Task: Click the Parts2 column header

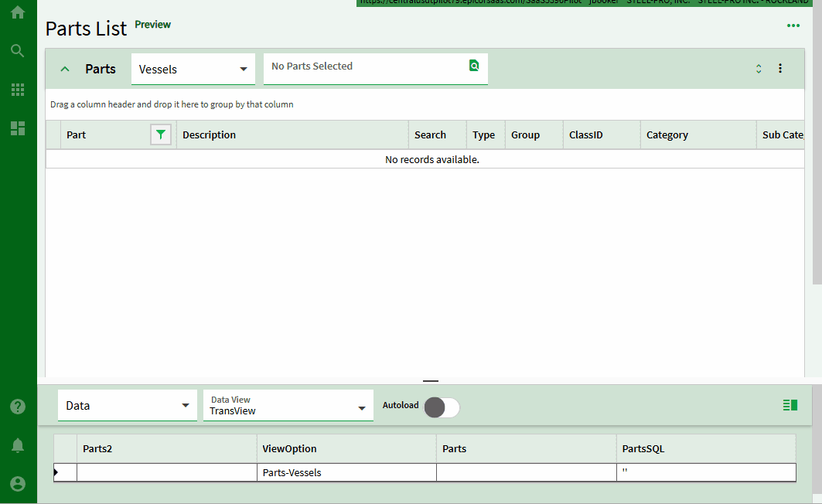Action: pyautogui.click(x=167, y=449)
